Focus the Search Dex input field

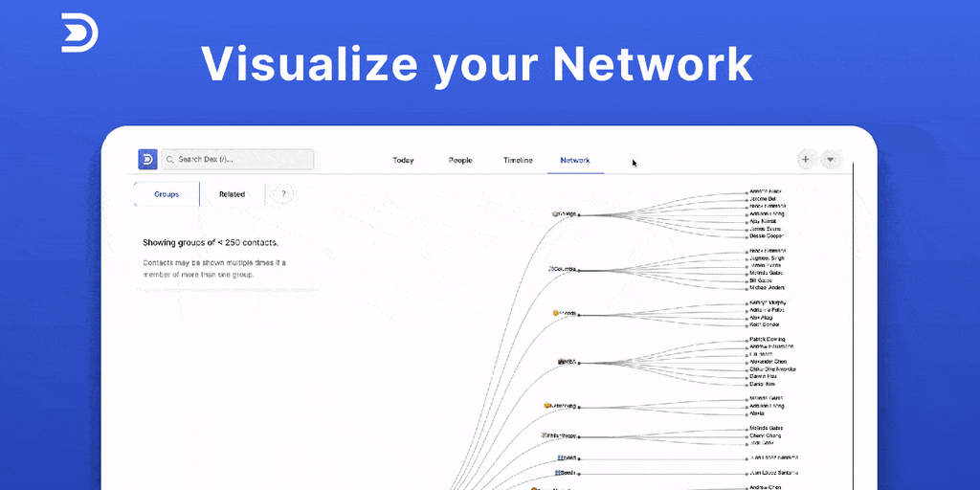click(237, 160)
